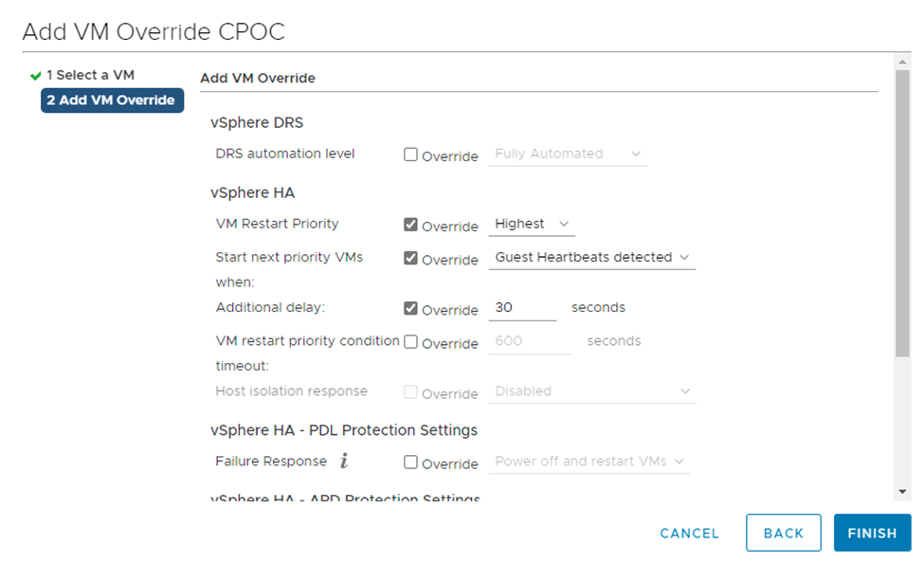Image resolution: width=924 pixels, height=563 pixels.
Task: Click scrollbar up arrow
Action: point(901,63)
